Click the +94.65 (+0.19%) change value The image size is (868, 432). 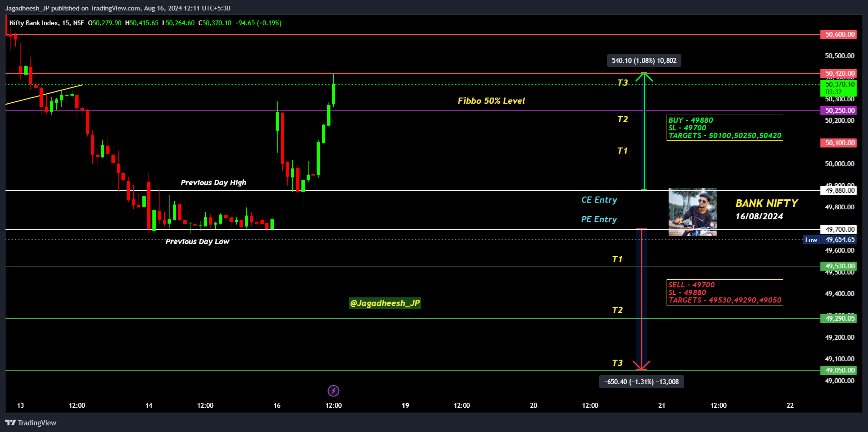pos(258,23)
